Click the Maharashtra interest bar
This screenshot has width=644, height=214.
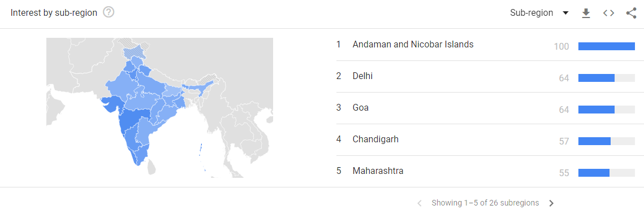tap(607, 173)
